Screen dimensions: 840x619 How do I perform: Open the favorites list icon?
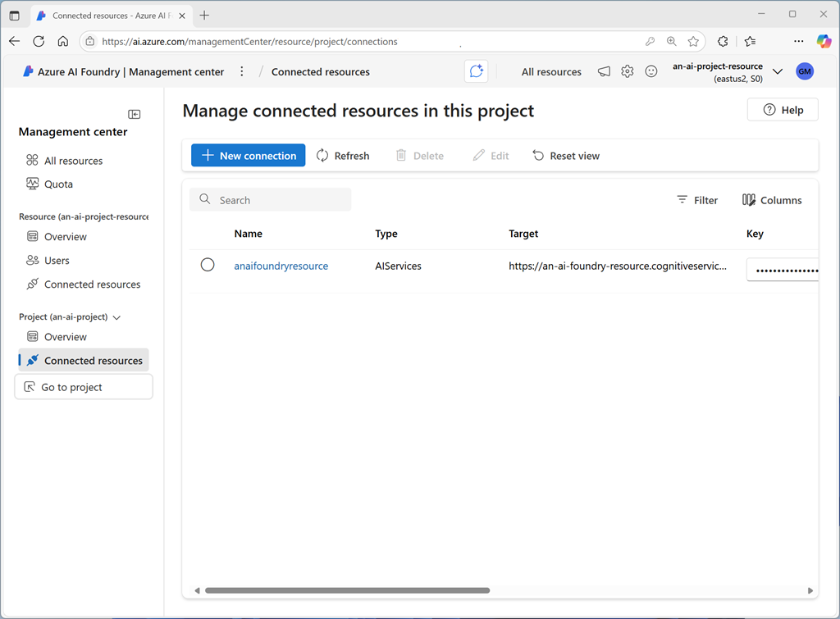pyautogui.click(x=750, y=41)
